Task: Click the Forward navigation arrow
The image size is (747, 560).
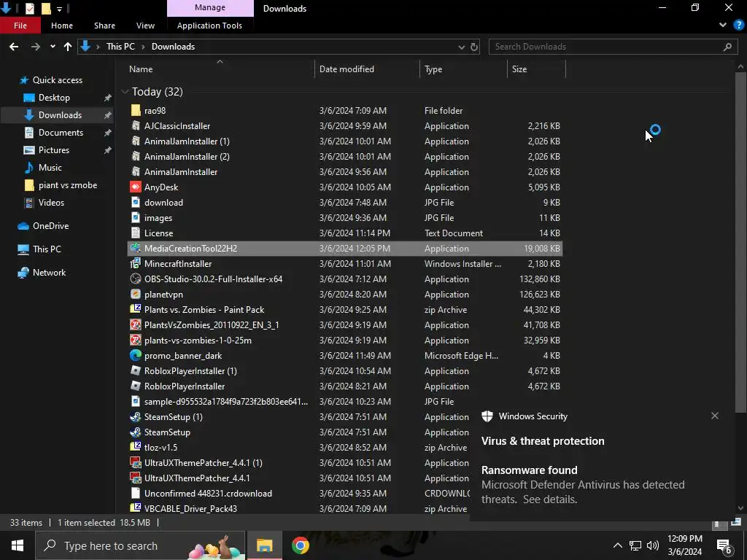Action: click(35, 47)
